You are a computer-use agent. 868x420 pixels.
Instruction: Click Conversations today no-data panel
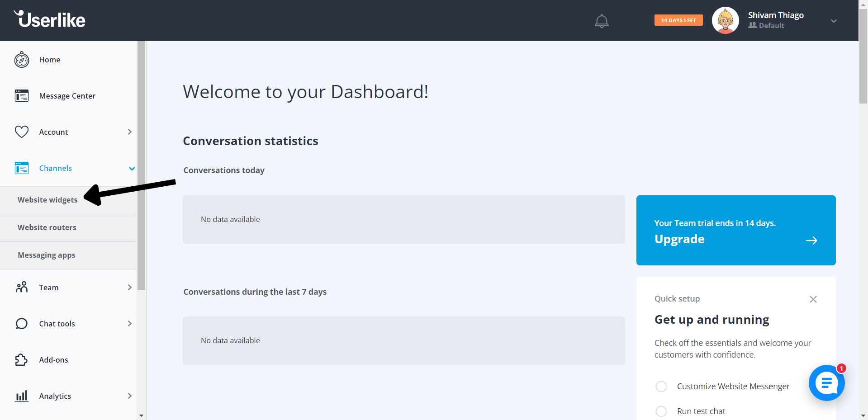pyautogui.click(x=404, y=220)
